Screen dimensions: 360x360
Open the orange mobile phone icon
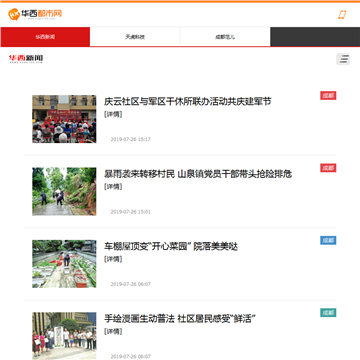click(342, 15)
